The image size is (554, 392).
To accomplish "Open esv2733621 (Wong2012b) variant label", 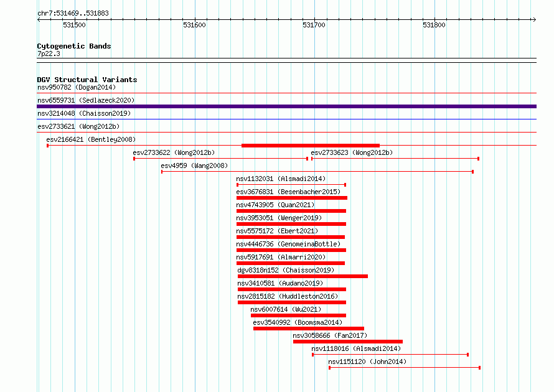I will tap(78, 126).
